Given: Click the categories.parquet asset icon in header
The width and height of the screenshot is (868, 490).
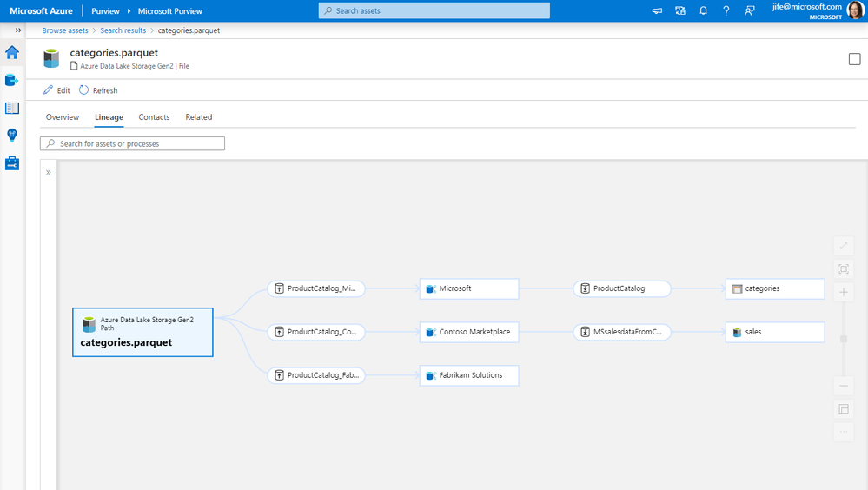Looking at the screenshot, I should 51,58.
